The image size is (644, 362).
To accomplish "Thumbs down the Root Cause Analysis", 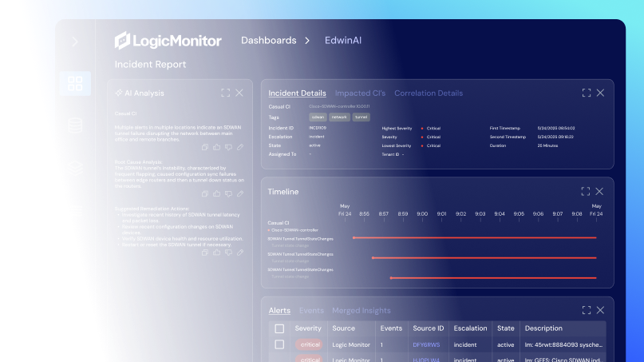I will coord(228,193).
